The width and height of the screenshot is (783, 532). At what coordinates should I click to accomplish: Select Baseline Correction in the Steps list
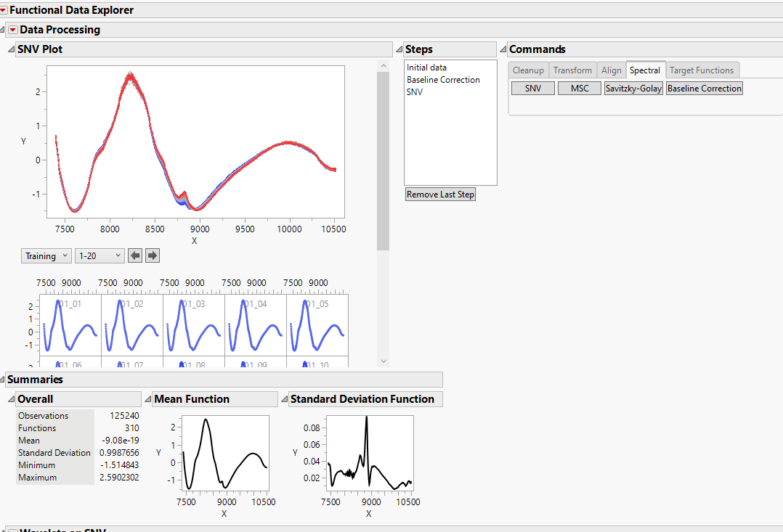(x=442, y=79)
